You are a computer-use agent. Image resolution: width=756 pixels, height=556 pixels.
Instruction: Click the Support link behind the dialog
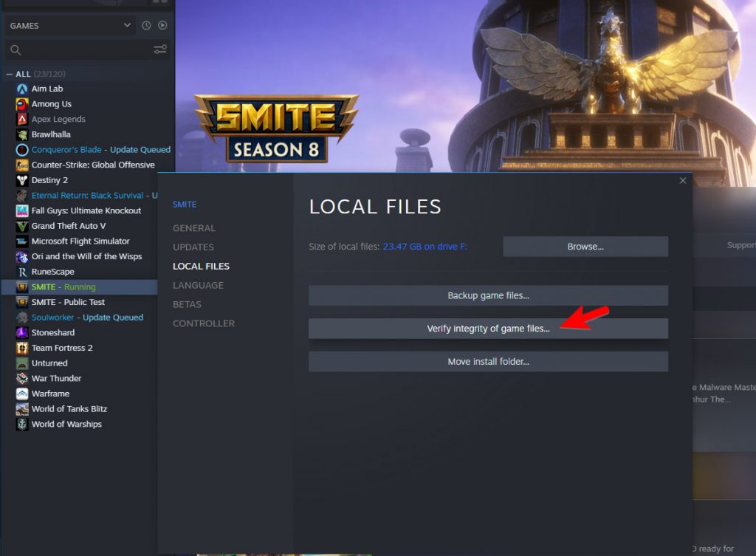pos(741,245)
